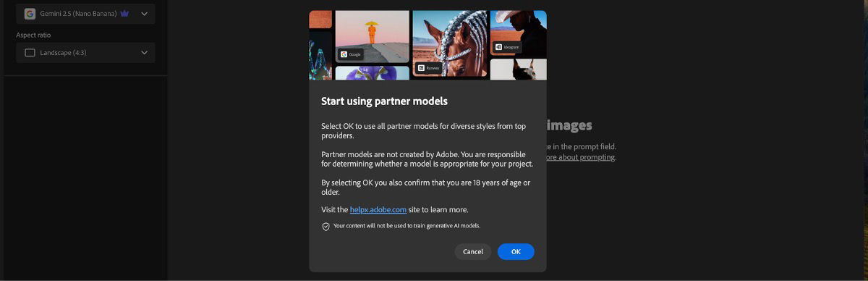
Task: Click the braided horse thumbnail image
Action: click(x=449, y=44)
